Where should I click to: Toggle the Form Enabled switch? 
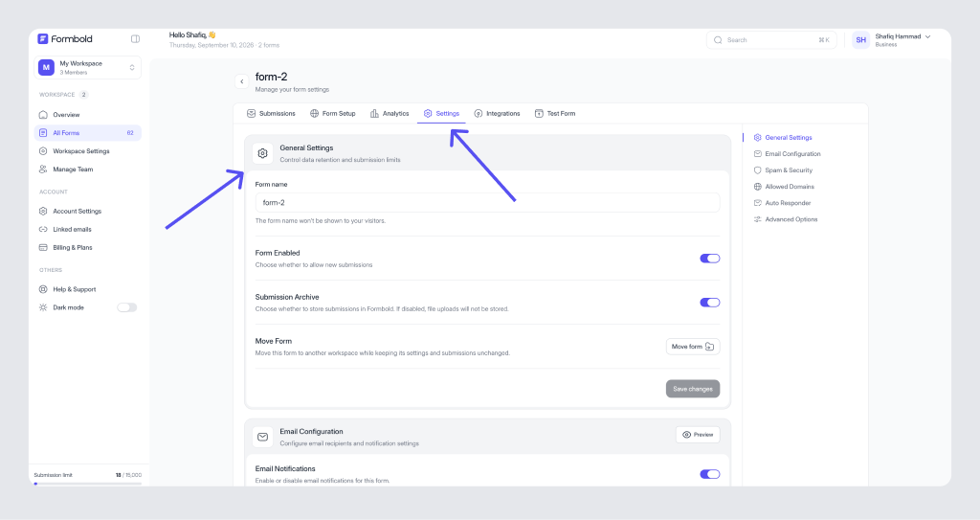tap(710, 259)
